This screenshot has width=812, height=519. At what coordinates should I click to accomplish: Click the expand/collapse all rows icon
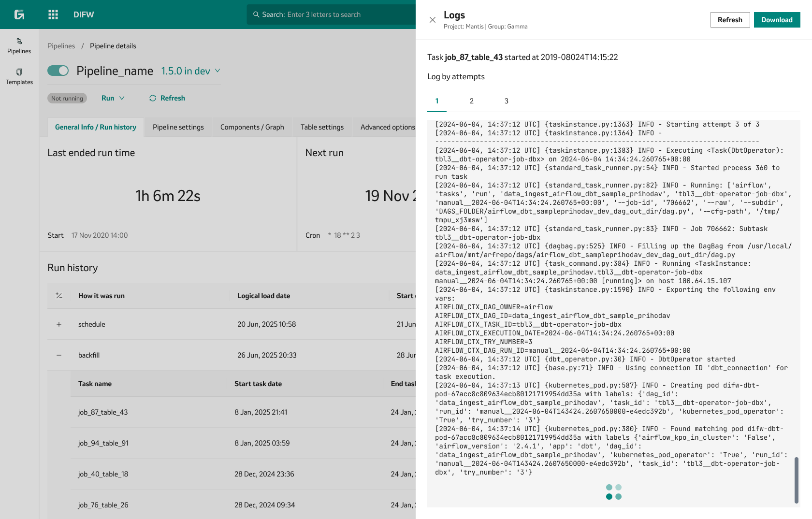pos(59,296)
